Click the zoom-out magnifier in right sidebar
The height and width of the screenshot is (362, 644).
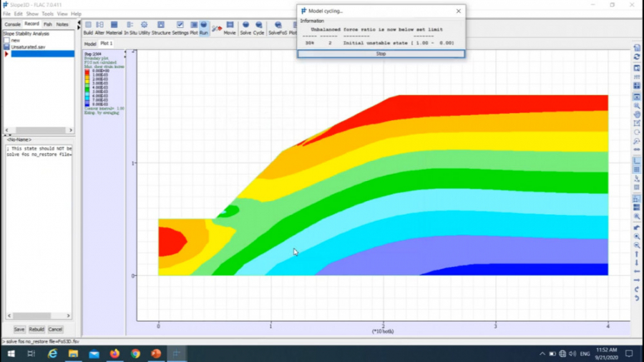(637, 245)
